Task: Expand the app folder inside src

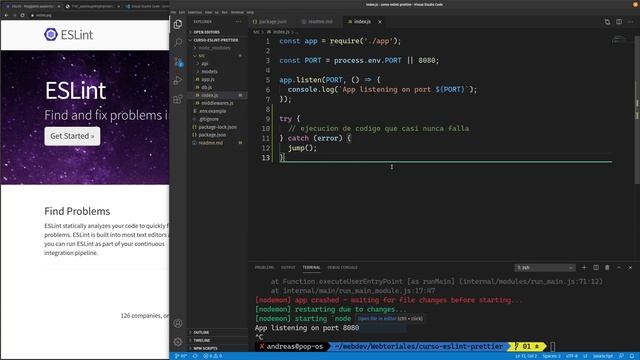Action: pyautogui.click(x=218, y=64)
